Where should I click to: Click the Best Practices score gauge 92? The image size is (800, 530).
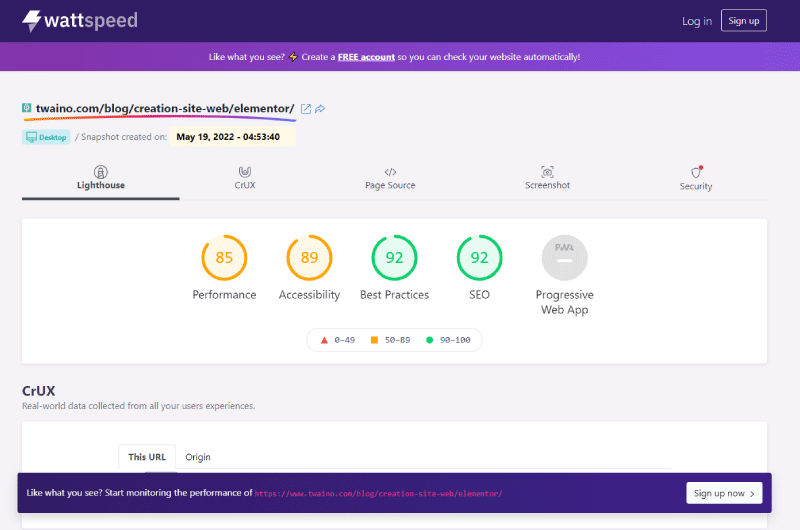394,258
